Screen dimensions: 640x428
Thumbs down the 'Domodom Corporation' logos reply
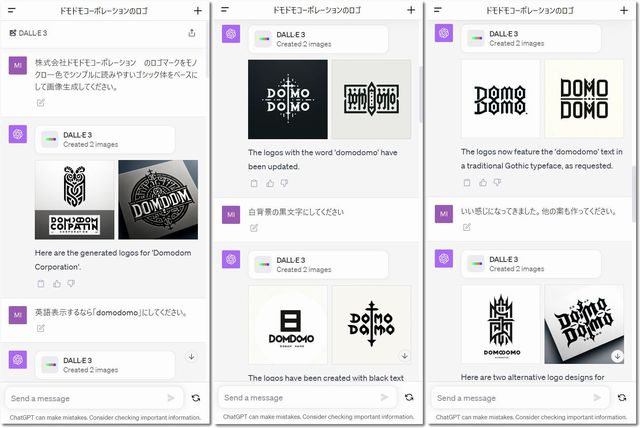(x=71, y=284)
